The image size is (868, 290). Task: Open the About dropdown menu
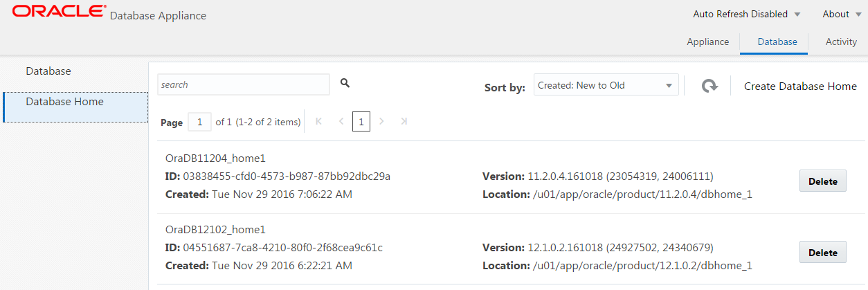point(842,14)
